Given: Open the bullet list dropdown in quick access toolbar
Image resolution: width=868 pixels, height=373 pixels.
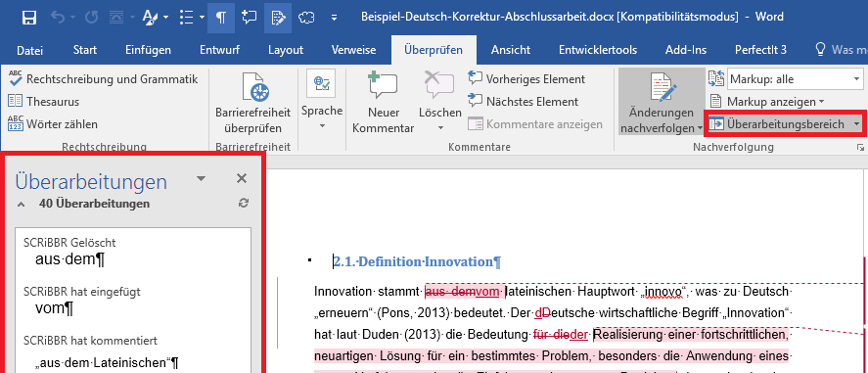Looking at the screenshot, I should coord(201,18).
